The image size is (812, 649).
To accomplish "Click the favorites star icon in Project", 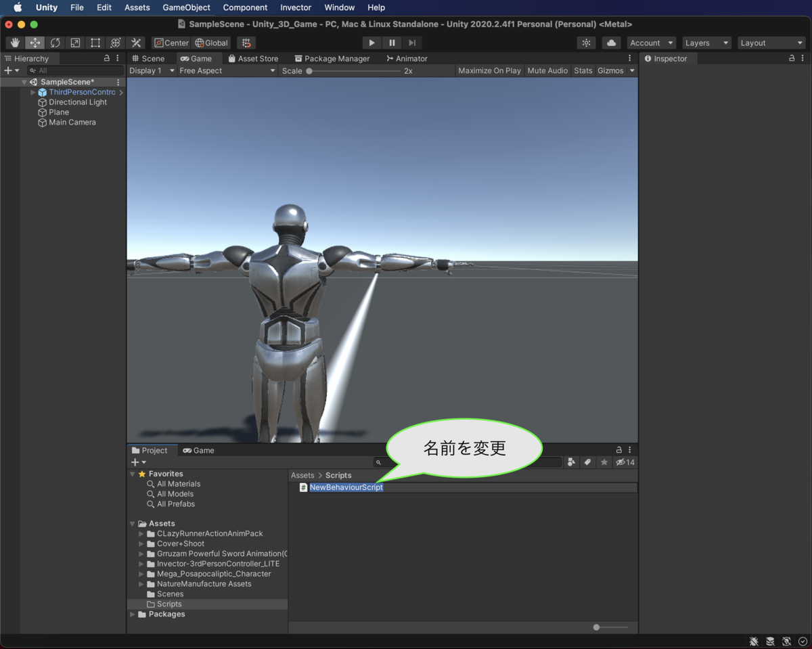I will point(604,462).
